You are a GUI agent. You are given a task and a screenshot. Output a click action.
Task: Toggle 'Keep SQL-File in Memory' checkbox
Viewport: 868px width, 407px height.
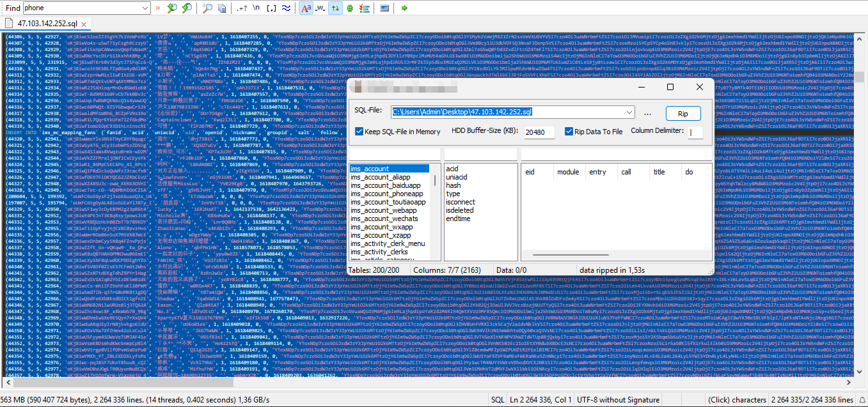click(359, 132)
